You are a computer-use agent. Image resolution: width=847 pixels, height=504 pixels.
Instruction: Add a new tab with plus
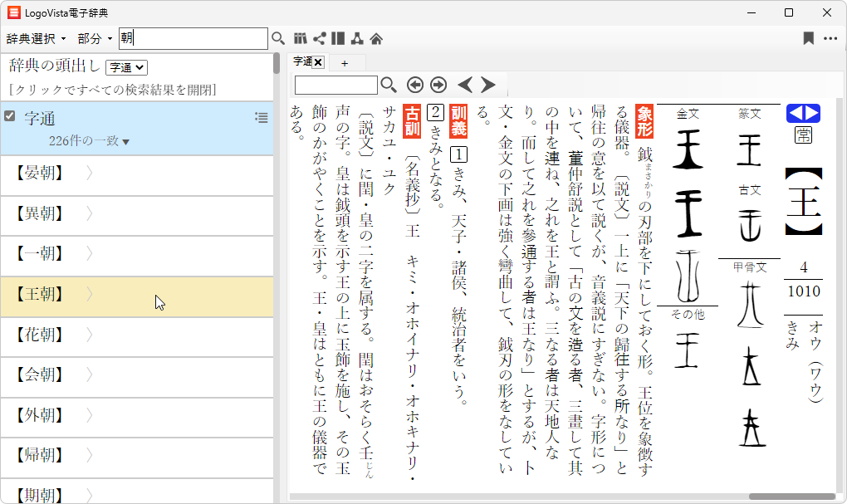tap(345, 62)
